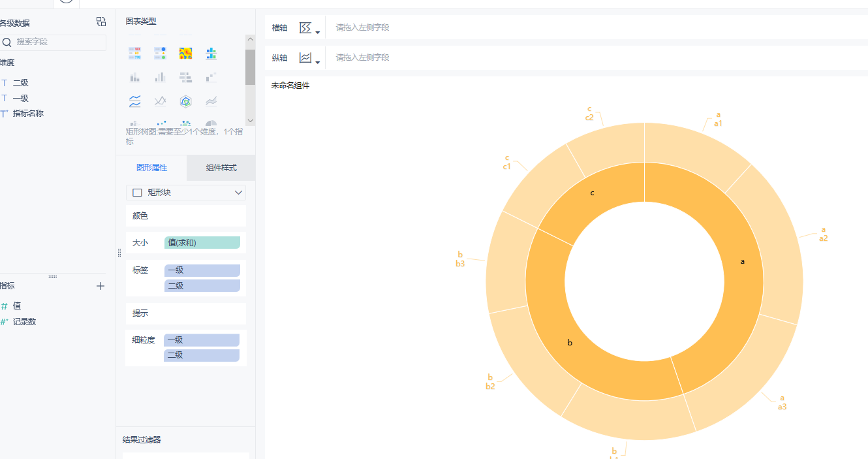Open the 纵轴 axis type dropdown
Image resolution: width=868 pixels, height=459 pixels.
(309, 58)
